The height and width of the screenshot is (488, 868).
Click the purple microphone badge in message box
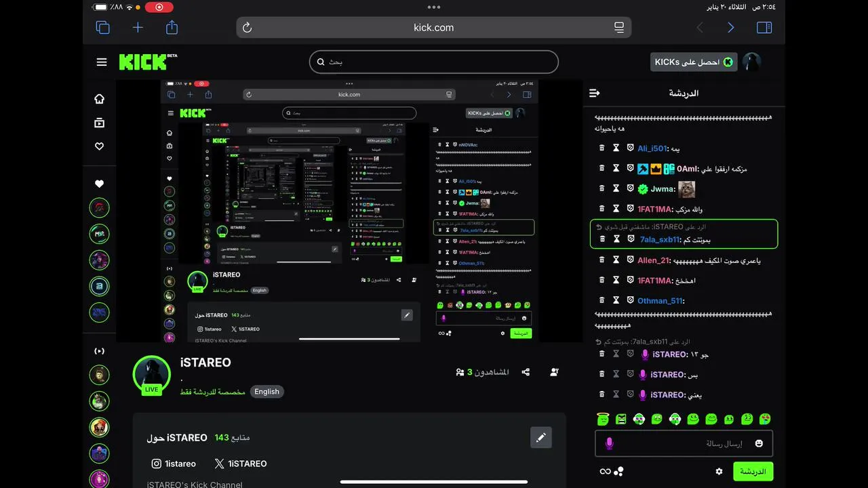coord(609,443)
